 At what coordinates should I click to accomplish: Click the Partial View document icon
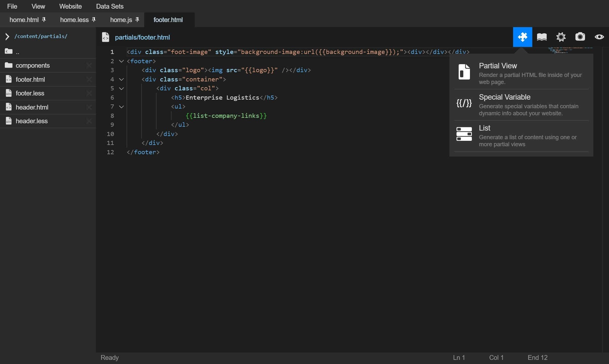point(464,72)
